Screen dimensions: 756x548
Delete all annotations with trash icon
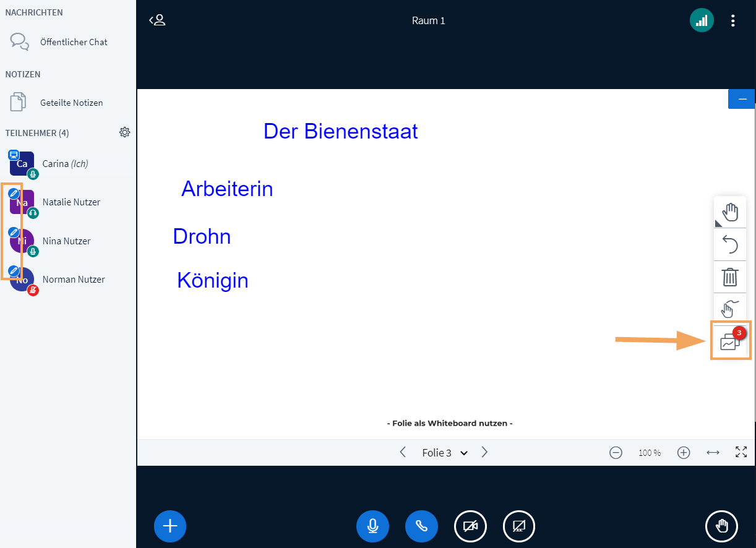pyautogui.click(x=730, y=276)
